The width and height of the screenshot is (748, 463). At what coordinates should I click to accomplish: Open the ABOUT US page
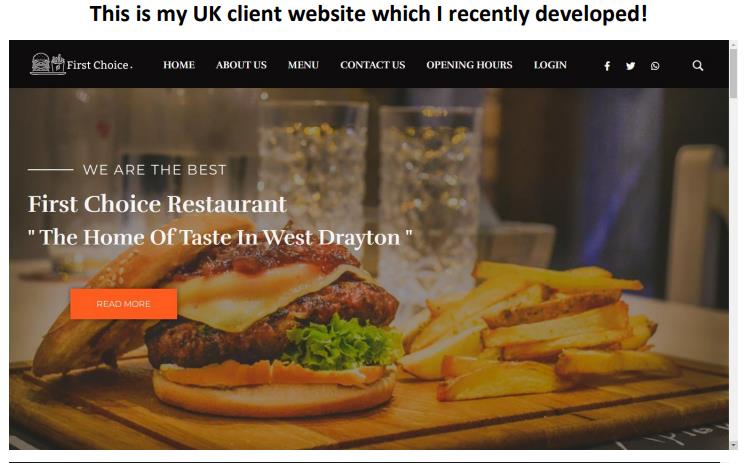[x=241, y=65]
